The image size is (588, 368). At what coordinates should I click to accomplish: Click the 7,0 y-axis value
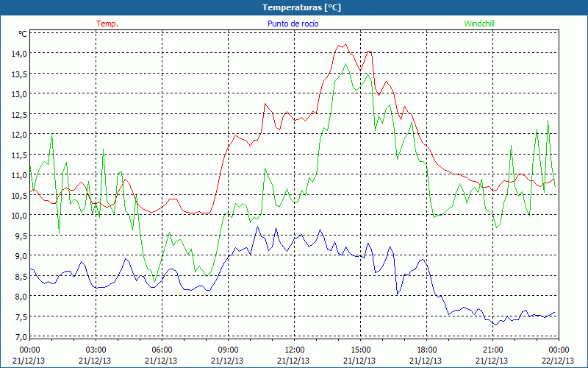pyautogui.click(x=21, y=337)
